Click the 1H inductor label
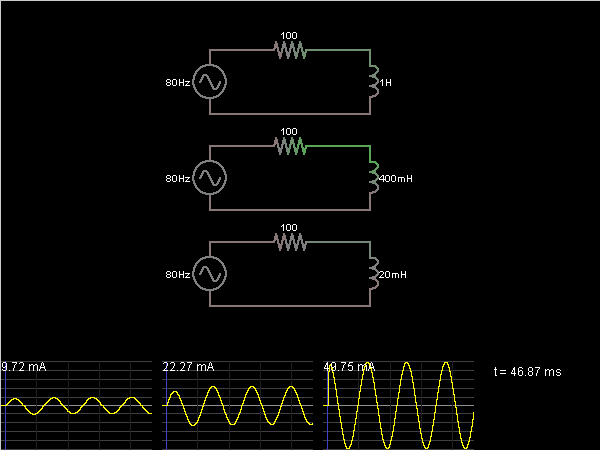This screenshot has width=600, height=450. coord(386,83)
